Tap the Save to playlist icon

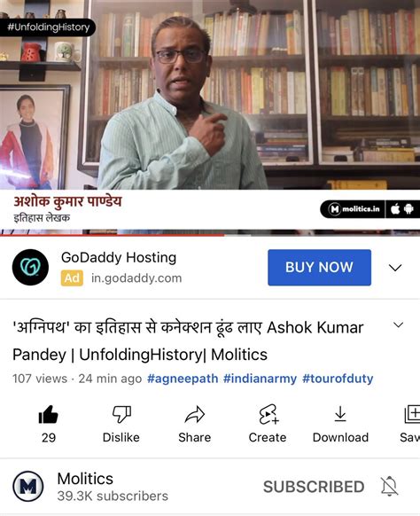click(x=412, y=414)
